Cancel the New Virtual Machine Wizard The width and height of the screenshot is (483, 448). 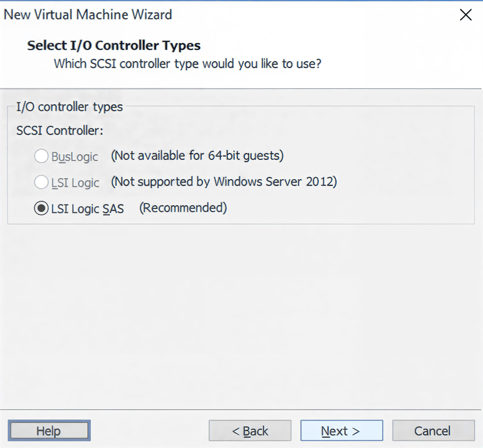point(433,431)
